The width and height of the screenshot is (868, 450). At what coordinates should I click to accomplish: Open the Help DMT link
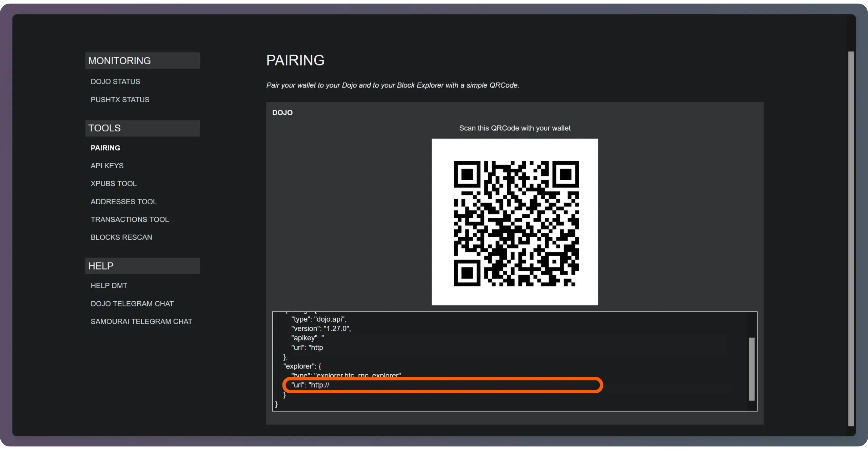[x=109, y=286]
